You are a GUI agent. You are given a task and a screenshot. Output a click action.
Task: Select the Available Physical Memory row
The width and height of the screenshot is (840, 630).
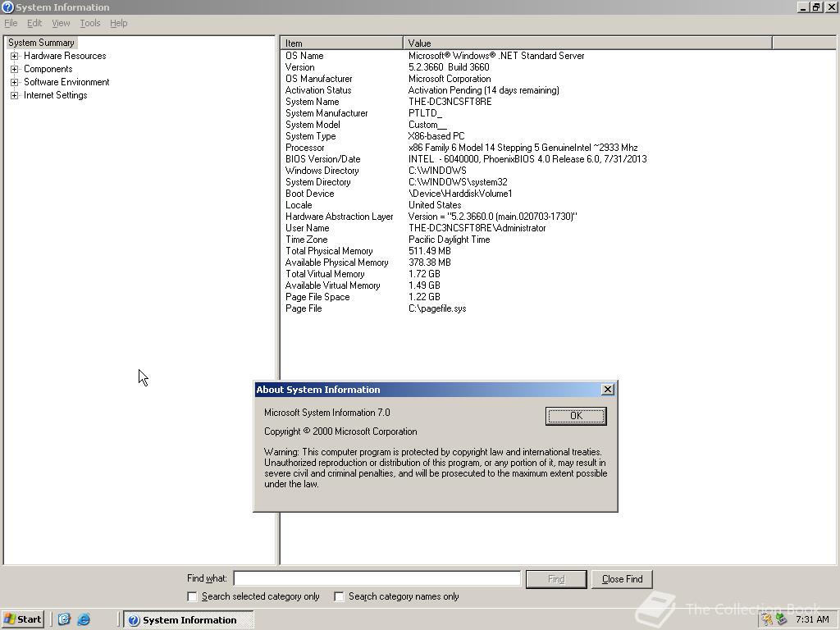557,262
